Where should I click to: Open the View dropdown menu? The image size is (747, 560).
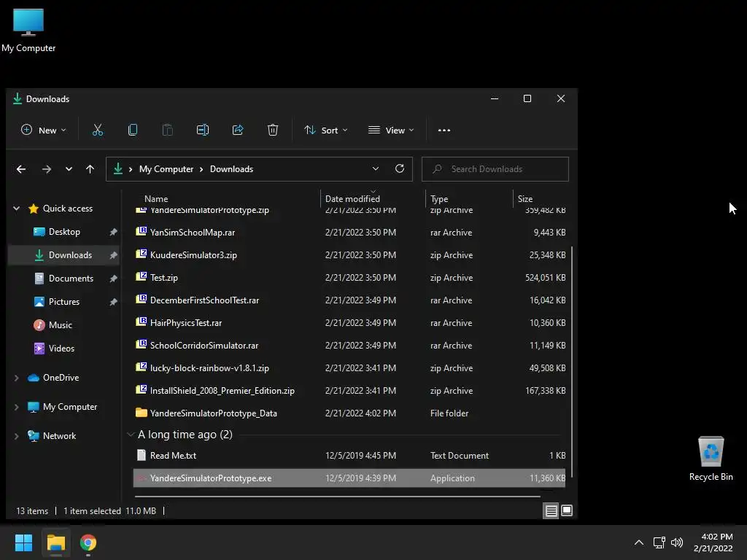391,130
